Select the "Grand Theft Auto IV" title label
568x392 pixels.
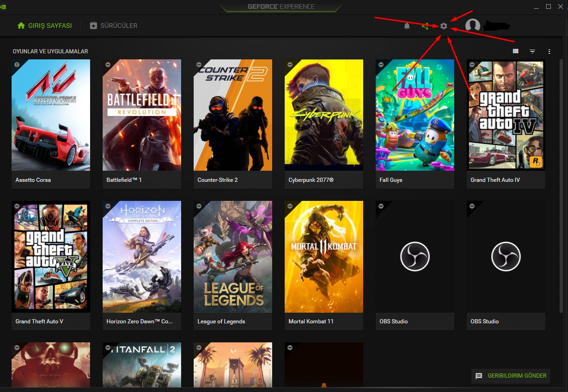pyautogui.click(x=495, y=180)
